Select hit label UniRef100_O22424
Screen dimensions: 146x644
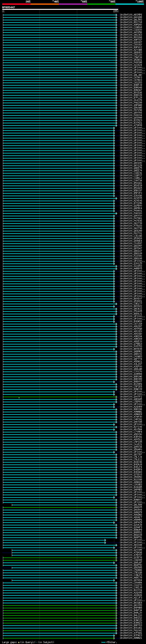point(131,65)
